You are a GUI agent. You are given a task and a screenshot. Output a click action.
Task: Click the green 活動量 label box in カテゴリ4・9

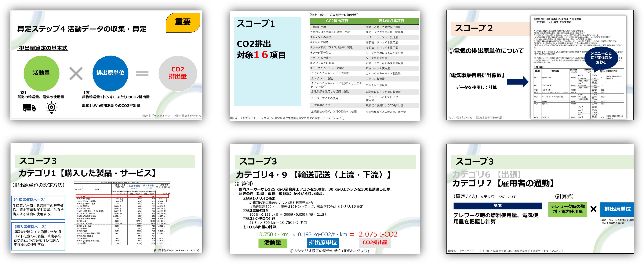pyautogui.click(x=273, y=242)
